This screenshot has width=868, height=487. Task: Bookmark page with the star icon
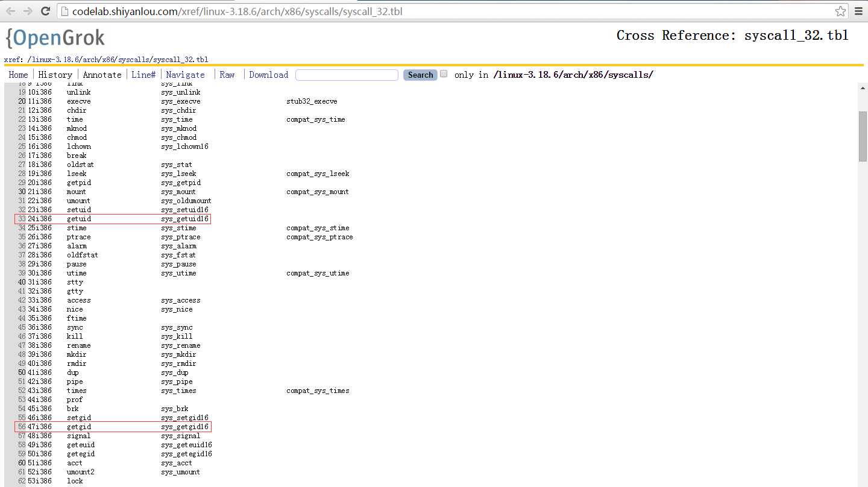tap(840, 11)
